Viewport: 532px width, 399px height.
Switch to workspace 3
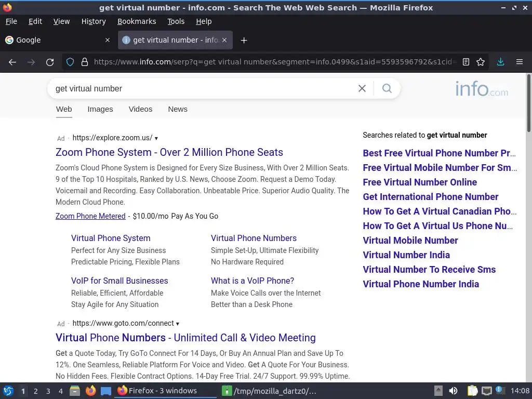click(48, 391)
